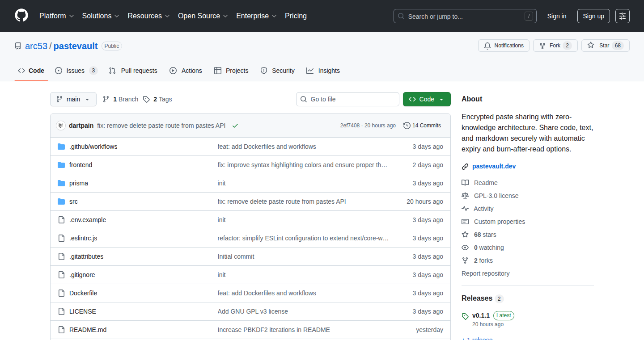This screenshot has height=340, width=644.
Task: Expand the Solutions menu
Action: click(x=101, y=16)
